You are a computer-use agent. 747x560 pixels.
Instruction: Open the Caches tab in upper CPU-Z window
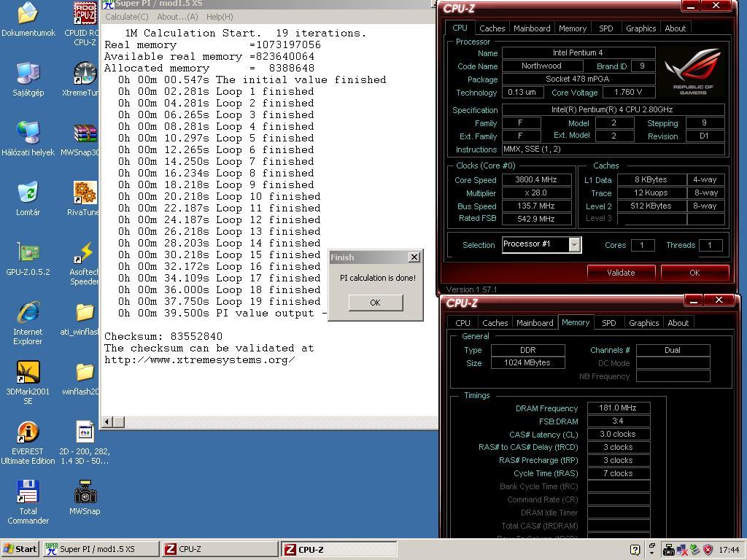point(492,28)
